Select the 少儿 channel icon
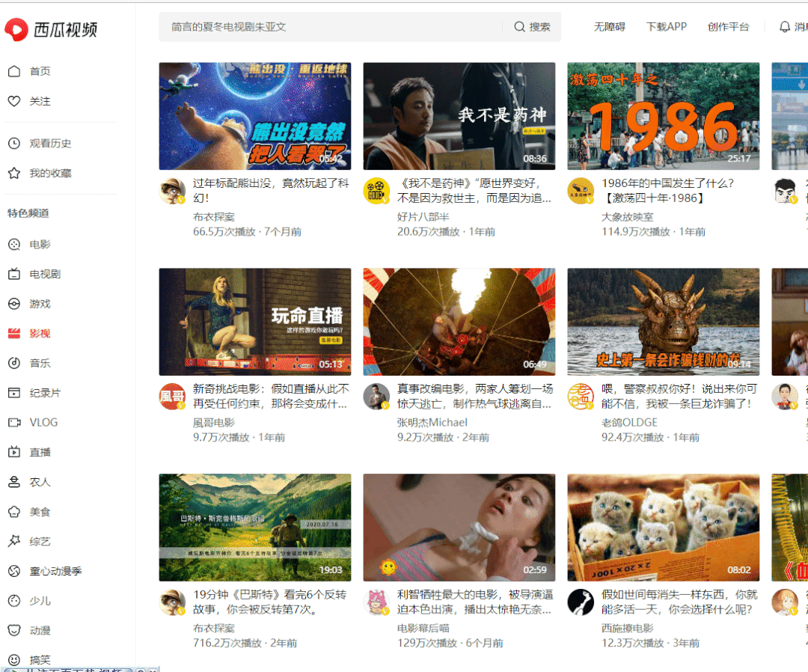This screenshot has width=808, height=672. pos(14,601)
